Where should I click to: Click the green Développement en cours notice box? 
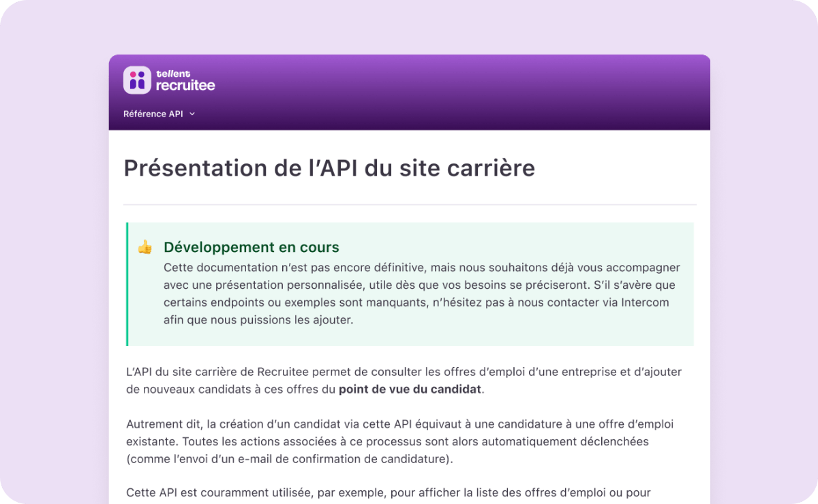point(409,284)
